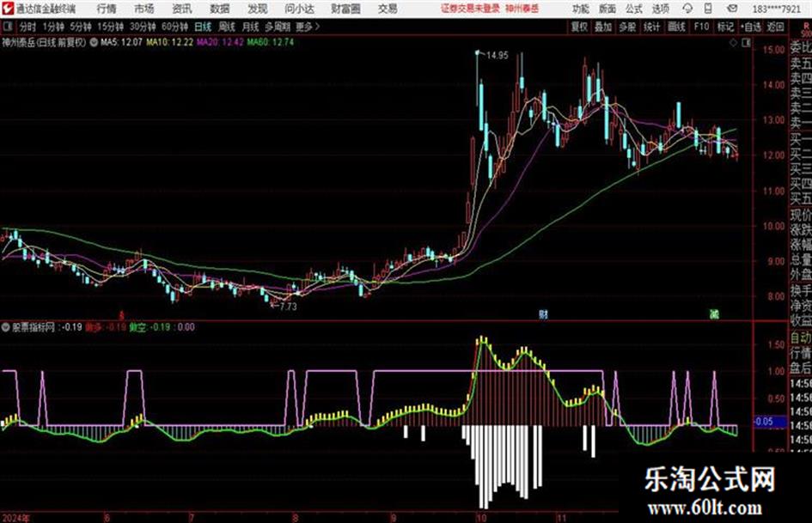Switch to 60分钟 period tab
812x523 pixels.
click(175, 27)
